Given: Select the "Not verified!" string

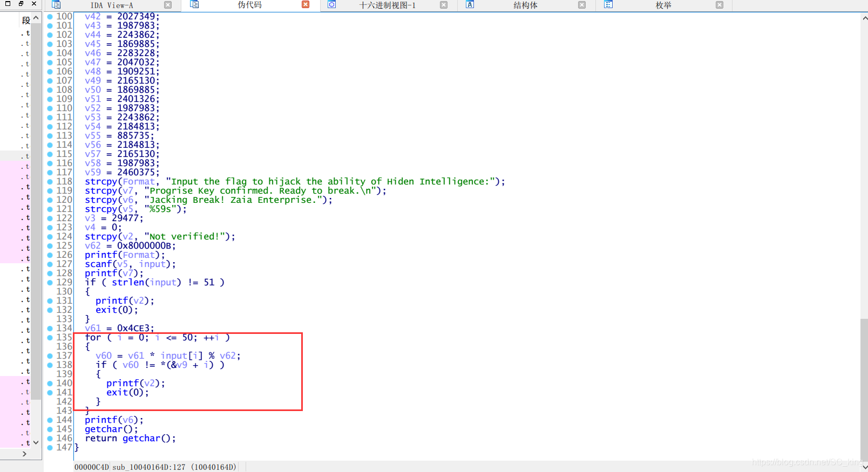Looking at the screenshot, I should tap(185, 237).
